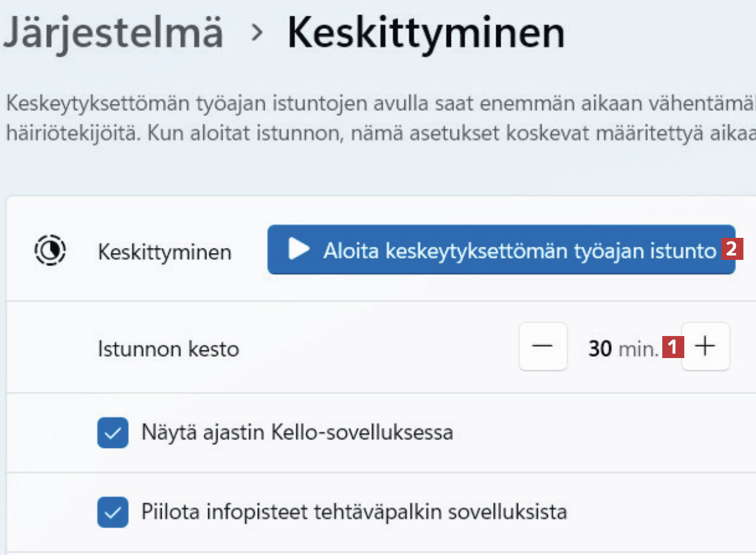Click the play triangle icon in the start button
Image resolution: width=756 pixels, height=555 pixels.
(299, 250)
